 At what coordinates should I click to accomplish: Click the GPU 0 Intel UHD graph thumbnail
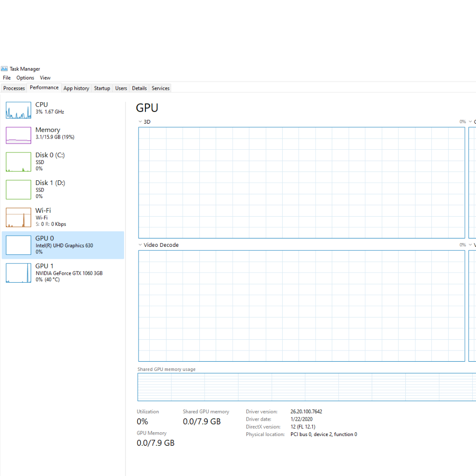(18, 245)
